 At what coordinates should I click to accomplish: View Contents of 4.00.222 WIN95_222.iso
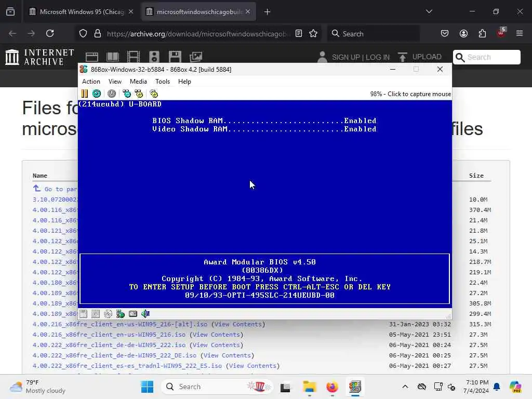point(217,345)
